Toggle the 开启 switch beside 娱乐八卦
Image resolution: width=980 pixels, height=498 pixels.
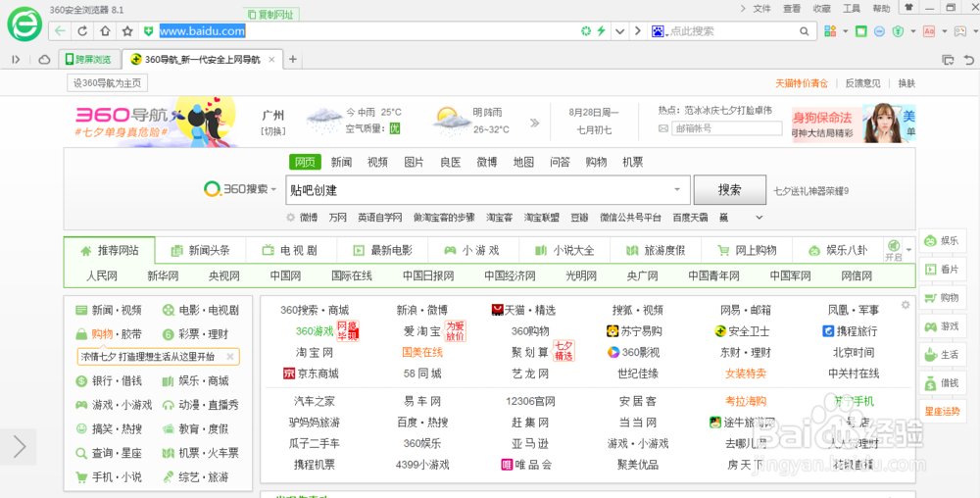click(x=894, y=249)
